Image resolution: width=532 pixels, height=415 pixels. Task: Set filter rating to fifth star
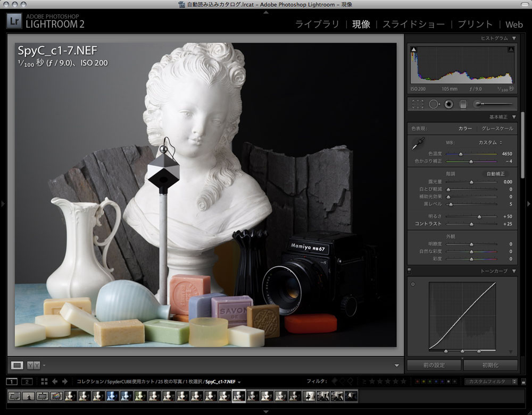tap(403, 382)
